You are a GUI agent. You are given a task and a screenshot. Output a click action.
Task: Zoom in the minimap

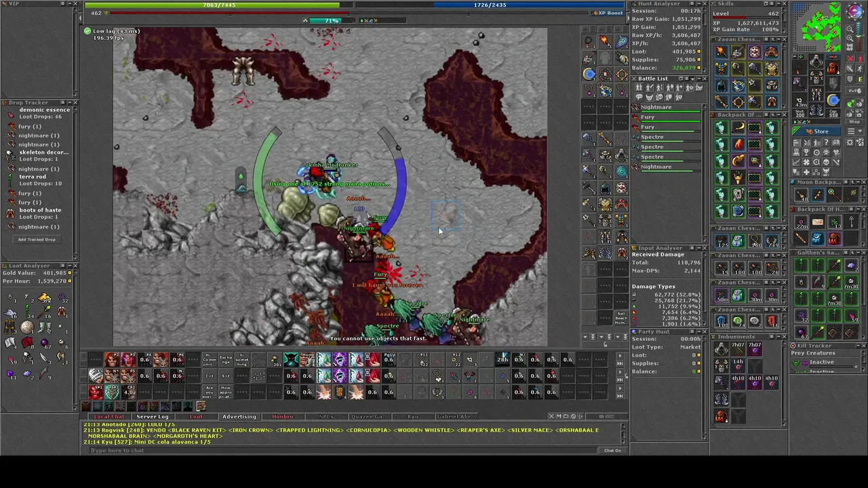point(850,38)
